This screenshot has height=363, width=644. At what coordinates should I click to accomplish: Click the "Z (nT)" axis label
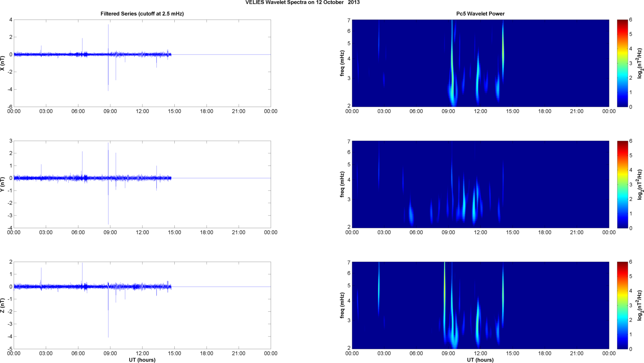click(x=3, y=306)
